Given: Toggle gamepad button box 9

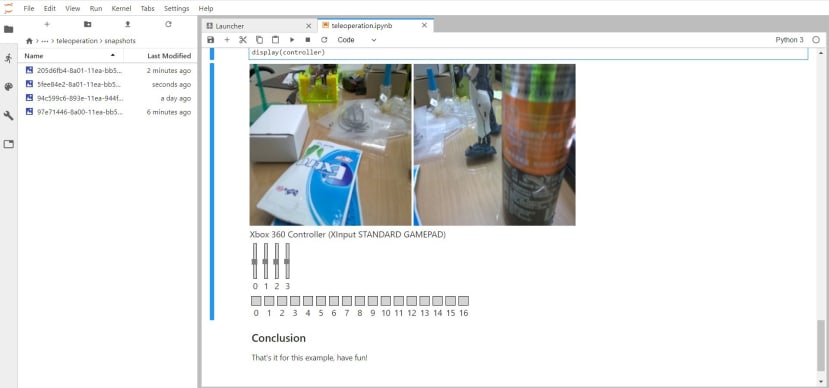Looking at the screenshot, I should coord(373,301).
